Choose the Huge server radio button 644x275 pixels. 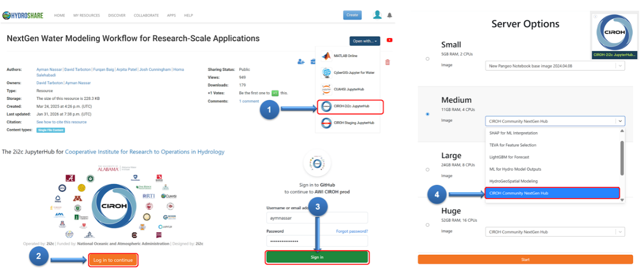(x=427, y=225)
